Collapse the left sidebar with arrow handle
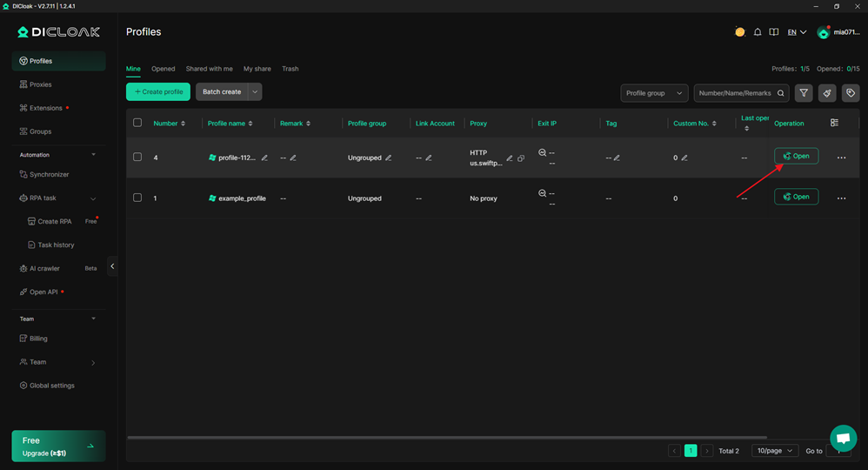The width and height of the screenshot is (868, 470). pyautogui.click(x=112, y=266)
